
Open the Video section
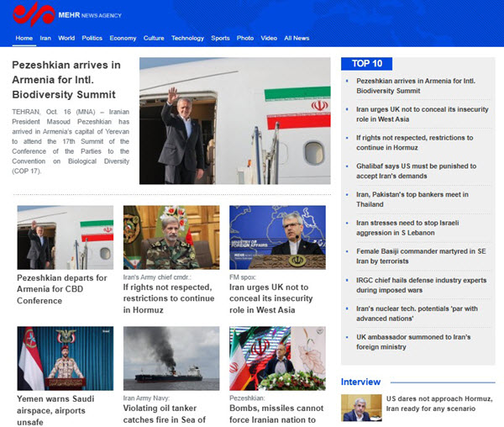pos(269,38)
